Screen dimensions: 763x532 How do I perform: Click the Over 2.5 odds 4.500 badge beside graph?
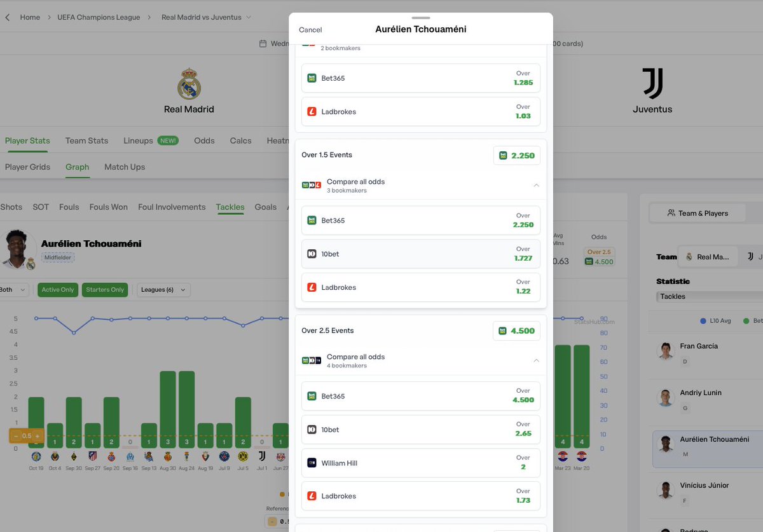pos(599,257)
